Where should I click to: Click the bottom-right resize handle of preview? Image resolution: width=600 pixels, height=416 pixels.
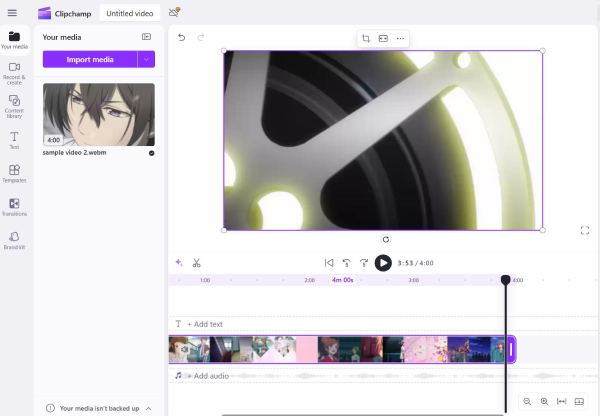click(543, 230)
